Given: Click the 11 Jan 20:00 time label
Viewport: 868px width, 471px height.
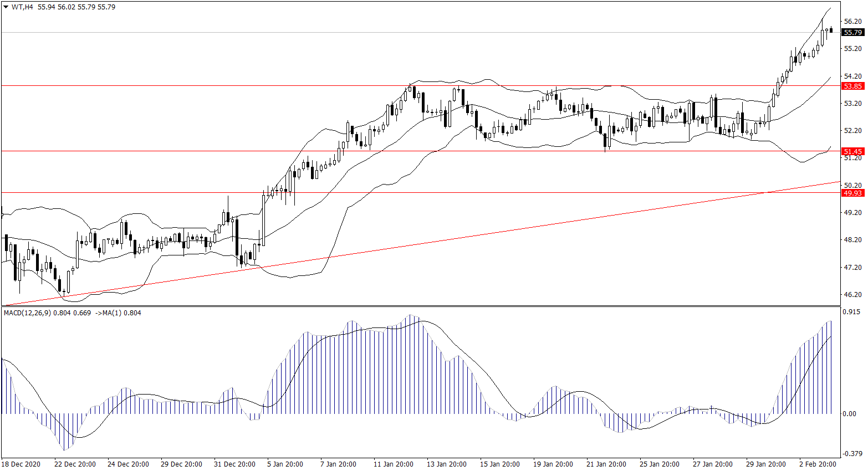Looking at the screenshot, I should [x=394, y=464].
